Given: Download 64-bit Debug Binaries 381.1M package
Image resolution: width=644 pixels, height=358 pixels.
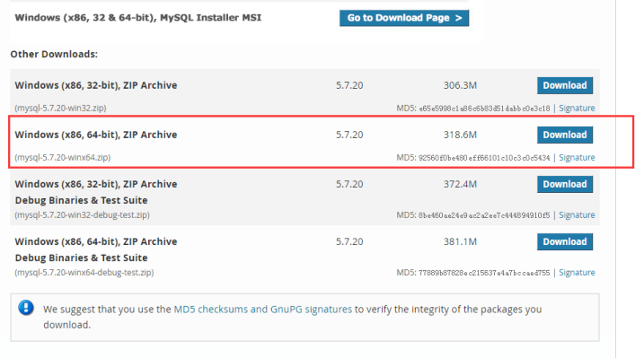Looking at the screenshot, I should pos(565,241).
